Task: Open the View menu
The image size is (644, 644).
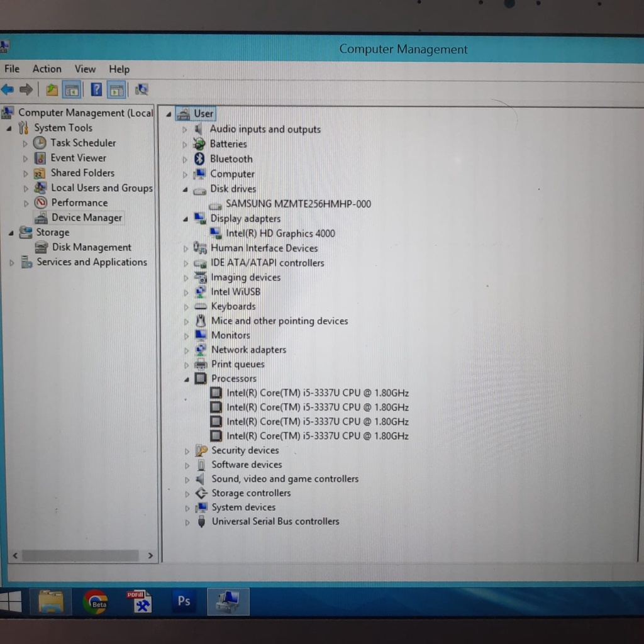Action: pos(85,69)
